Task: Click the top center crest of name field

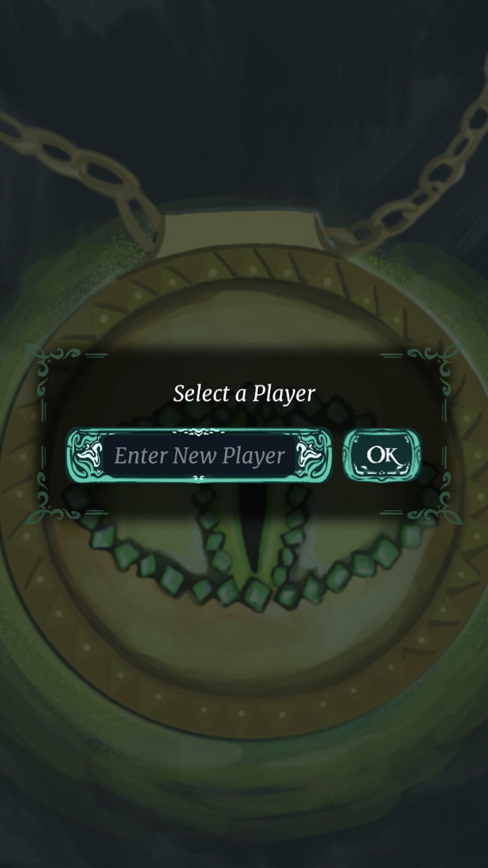Action: coord(199,431)
